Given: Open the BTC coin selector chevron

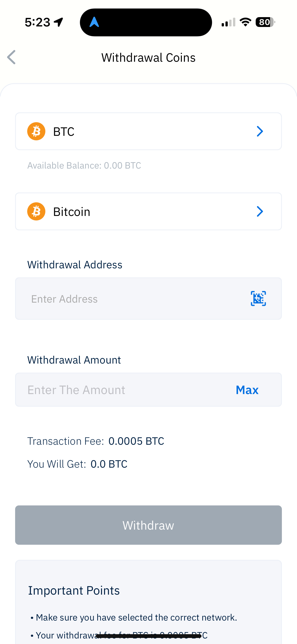Looking at the screenshot, I should 260,131.
